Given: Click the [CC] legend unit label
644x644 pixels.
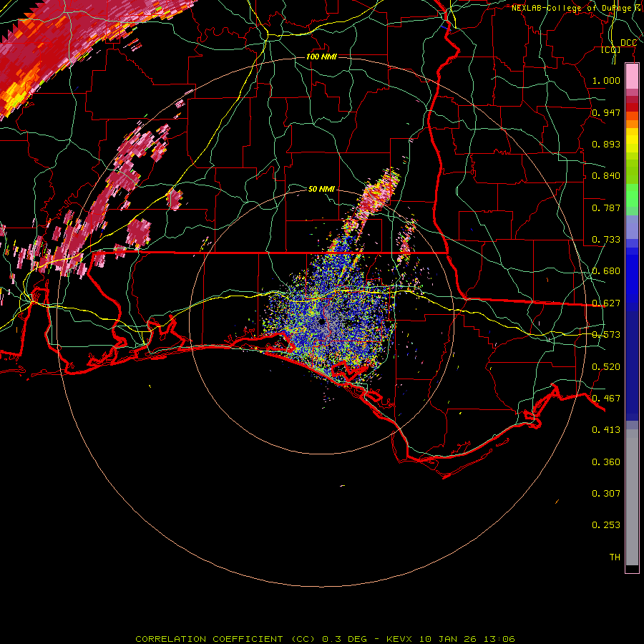Looking at the screenshot, I should [611, 49].
